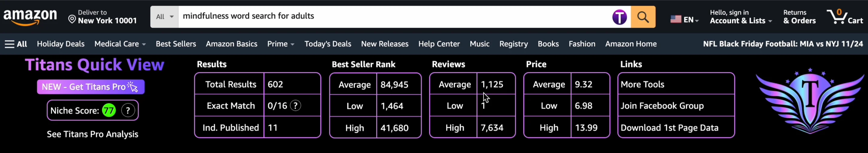The image size is (868, 153).
Task: Click the purple Titans T icon in search bar
Action: point(619,17)
